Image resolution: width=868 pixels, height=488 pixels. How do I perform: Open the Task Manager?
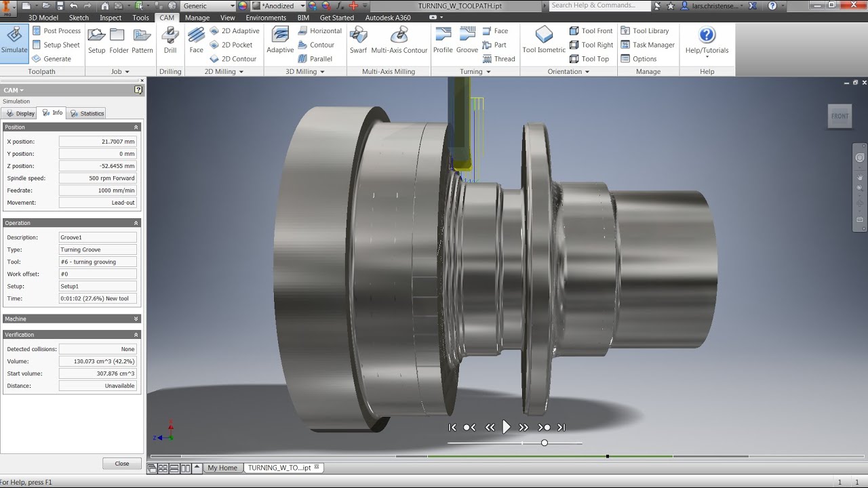tap(648, 45)
